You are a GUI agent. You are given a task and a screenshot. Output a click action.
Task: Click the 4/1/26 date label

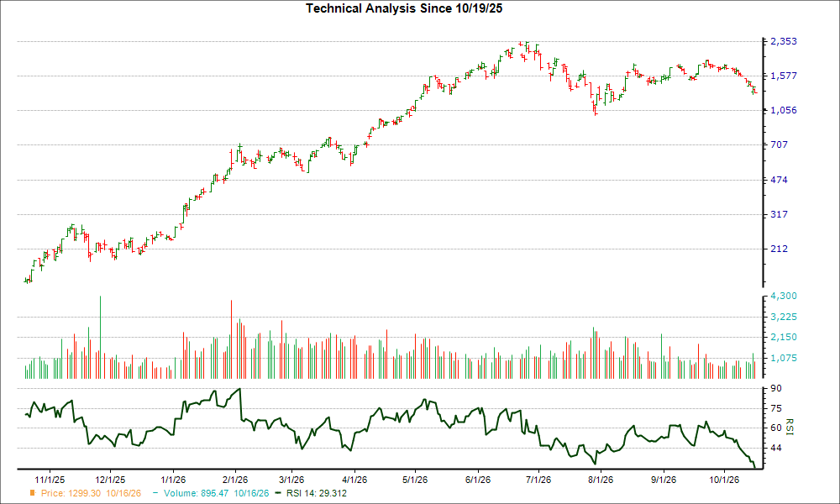[354, 480]
